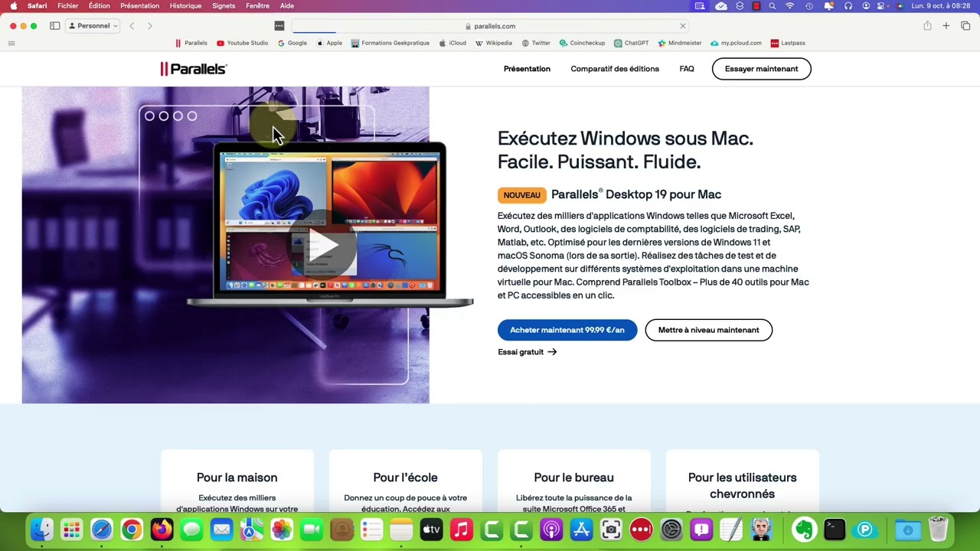Open Launchpad from the Dock

click(x=71, y=530)
